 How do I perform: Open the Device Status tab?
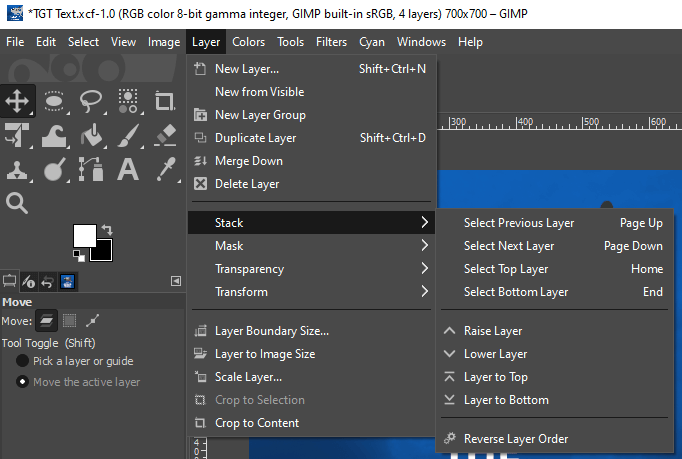29,281
